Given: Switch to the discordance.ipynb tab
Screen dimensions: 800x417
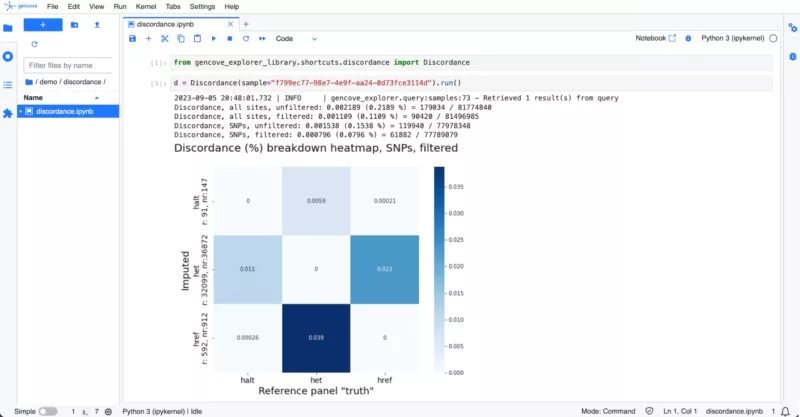Looking at the screenshot, I should tap(180, 23).
